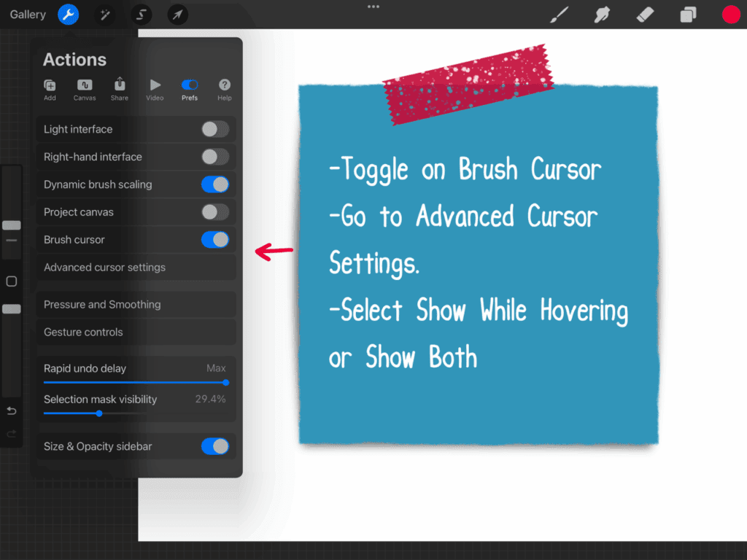Click the Max value of Rapid undo delay
This screenshot has width=747, height=560.
216,368
